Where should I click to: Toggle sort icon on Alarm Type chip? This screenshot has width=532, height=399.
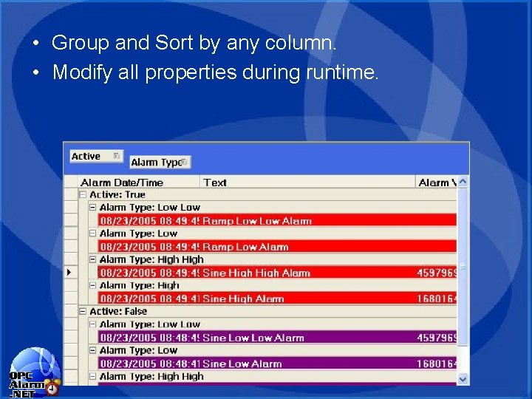pyautogui.click(x=185, y=162)
